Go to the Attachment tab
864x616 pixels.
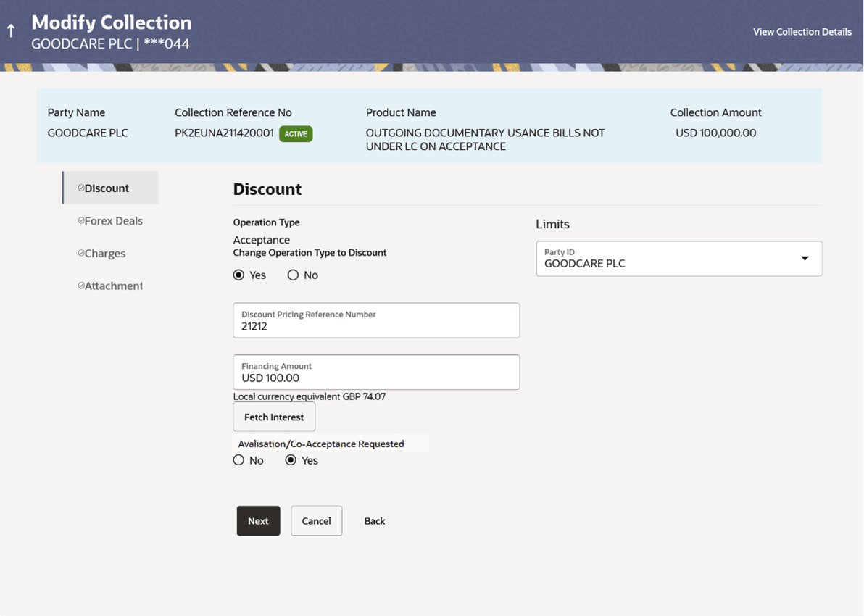tap(113, 286)
